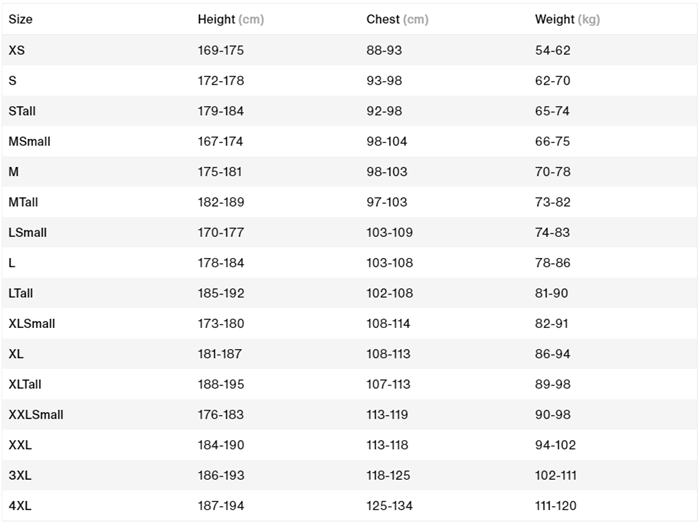Click the LSmall size label

27,232
